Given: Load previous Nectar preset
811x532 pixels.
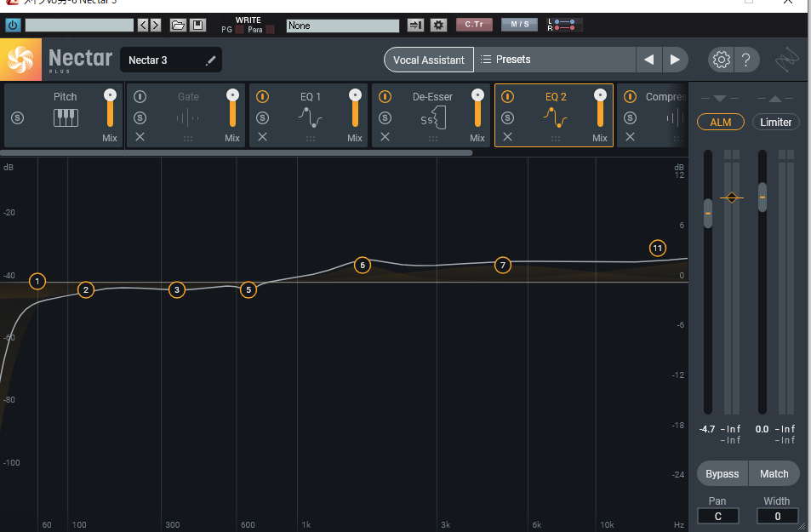Looking at the screenshot, I should pos(648,60).
